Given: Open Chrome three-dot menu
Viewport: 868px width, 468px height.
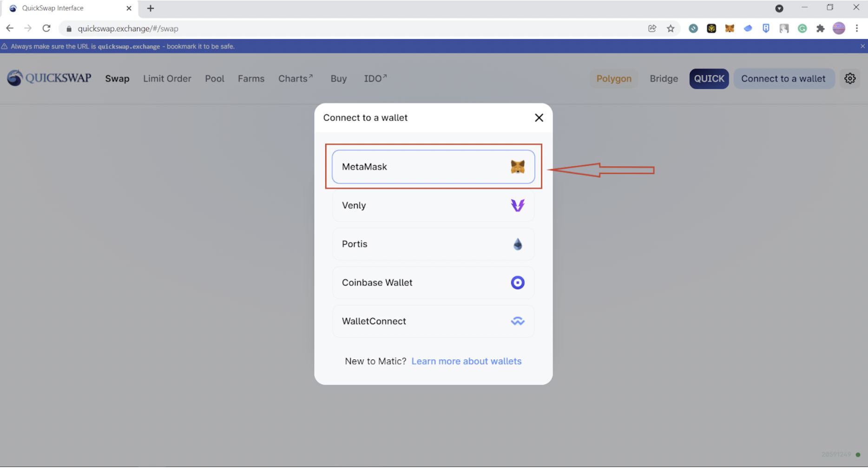Looking at the screenshot, I should point(857,28).
